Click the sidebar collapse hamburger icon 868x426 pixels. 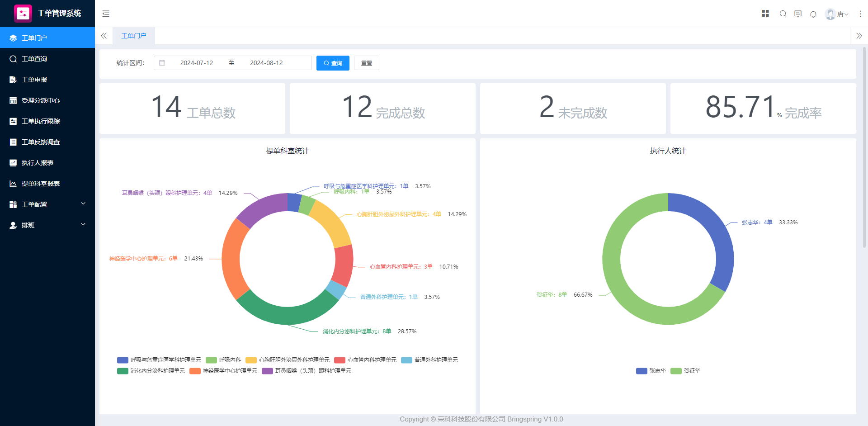pyautogui.click(x=106, y=14)
